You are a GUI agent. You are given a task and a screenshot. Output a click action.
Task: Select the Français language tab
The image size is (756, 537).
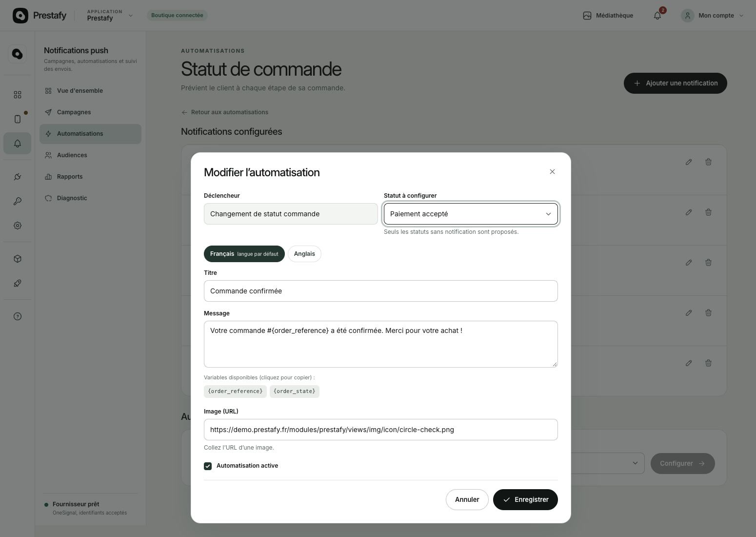tap(244, 254)
